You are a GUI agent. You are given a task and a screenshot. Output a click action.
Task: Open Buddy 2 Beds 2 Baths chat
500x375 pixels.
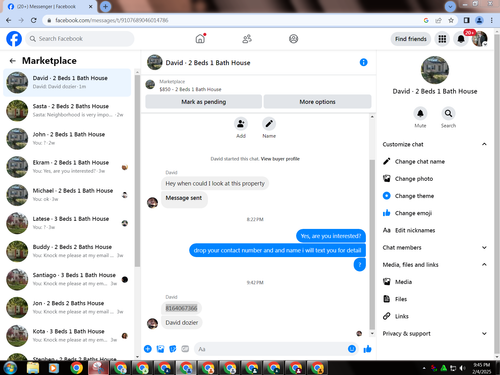click(x=67, y=251)
